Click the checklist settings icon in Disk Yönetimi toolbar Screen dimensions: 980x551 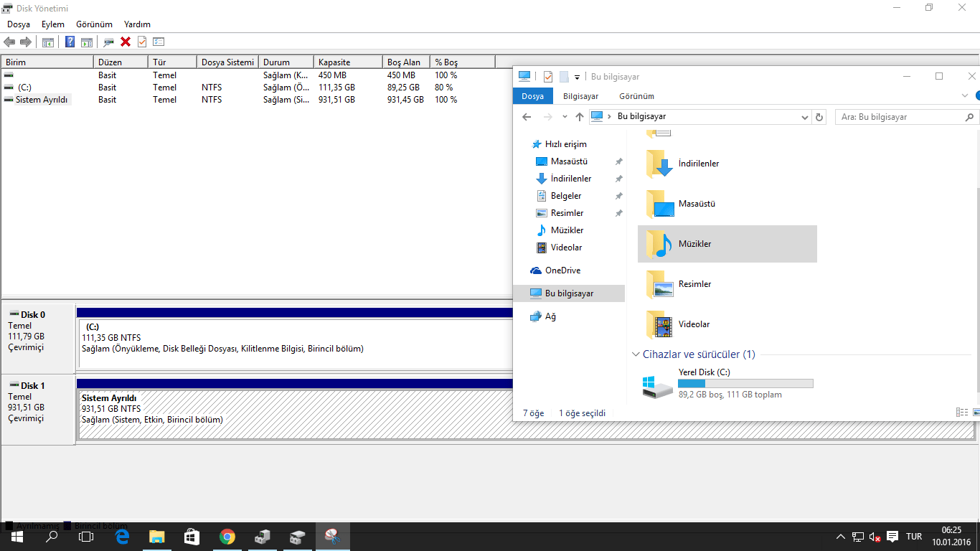click(159, 42)
